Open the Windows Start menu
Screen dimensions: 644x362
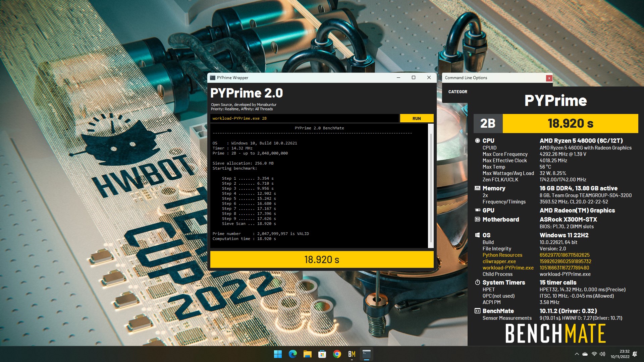(278, 354)
